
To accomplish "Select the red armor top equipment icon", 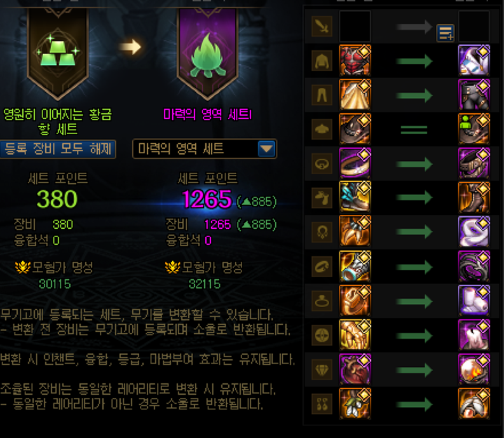I will click(355, 60).
